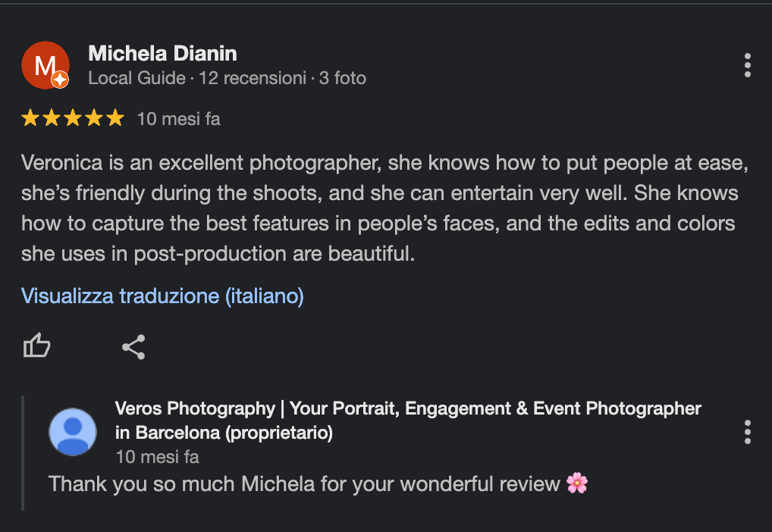The image size is (772, 532).
Task: Like Michela Dianin's review with thumbs-up
Action: [36, 347]
